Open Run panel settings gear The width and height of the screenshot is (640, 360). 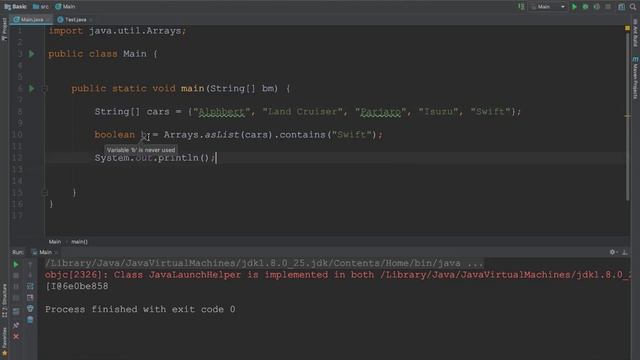[x=613, y=252]
